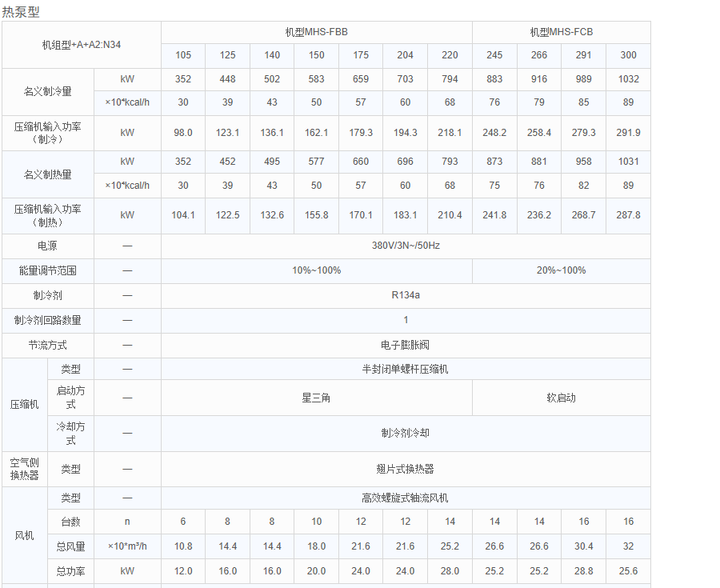Click model column 300 header

point(628,56)
